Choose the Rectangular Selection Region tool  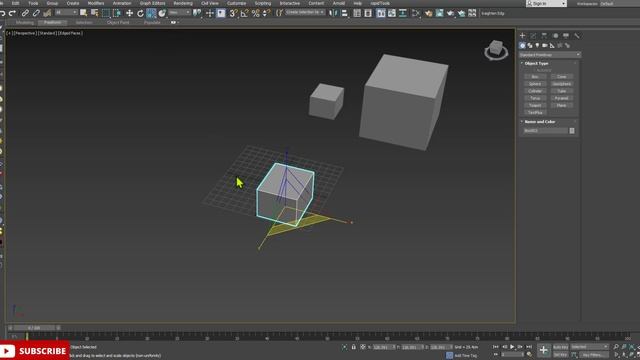(x=106, y=13)
